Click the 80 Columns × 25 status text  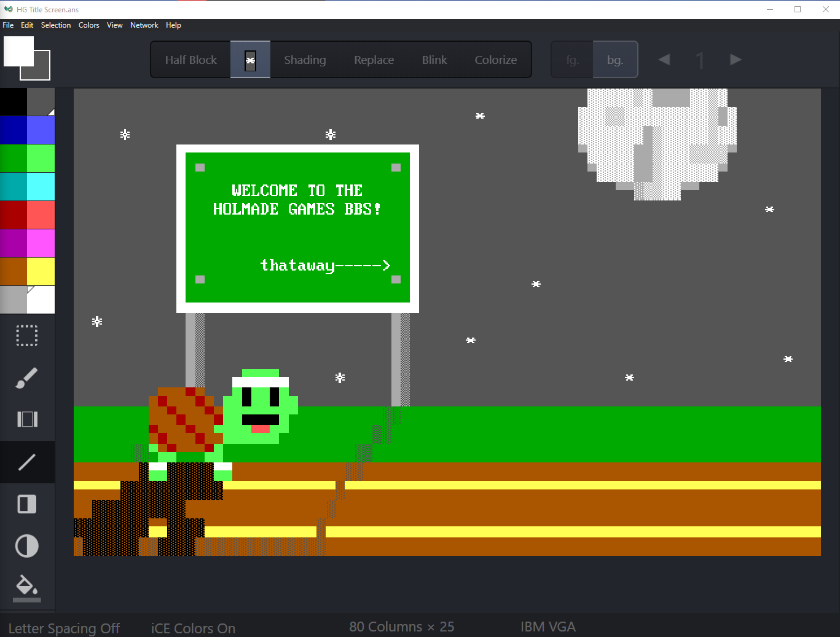coord(402,627)
